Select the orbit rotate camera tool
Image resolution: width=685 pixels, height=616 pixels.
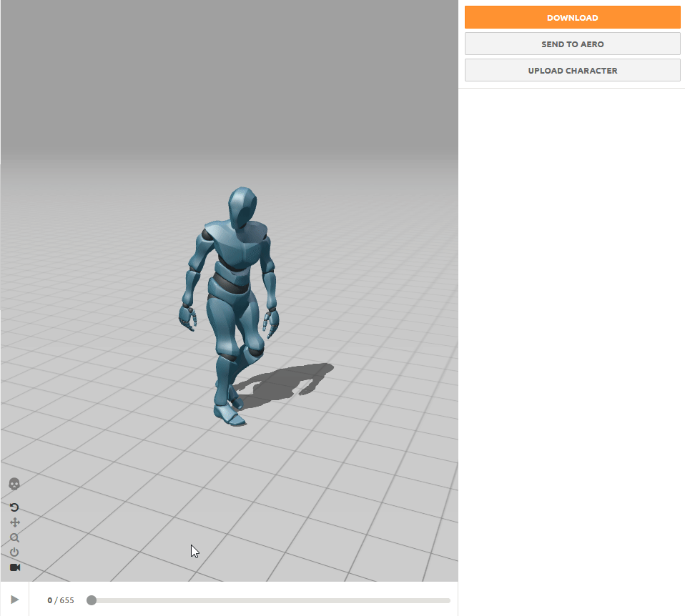click(x=13, y=507)
